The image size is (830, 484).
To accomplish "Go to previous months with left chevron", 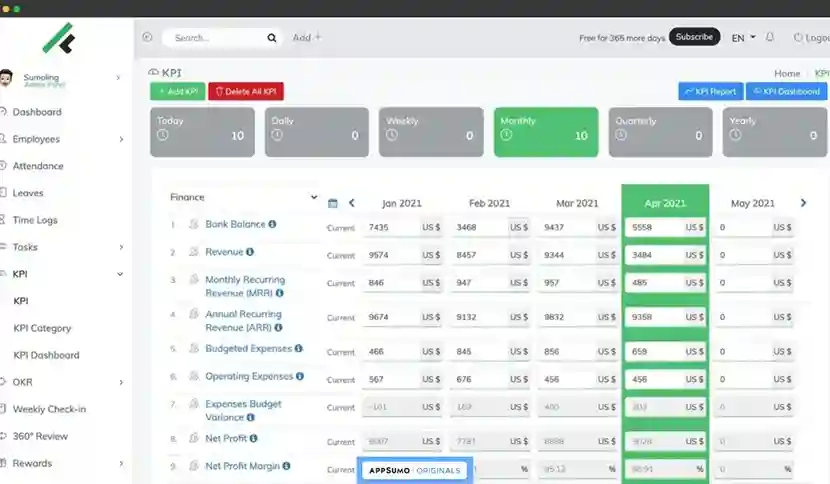I will pyautogui.click(x=351, y=203).
